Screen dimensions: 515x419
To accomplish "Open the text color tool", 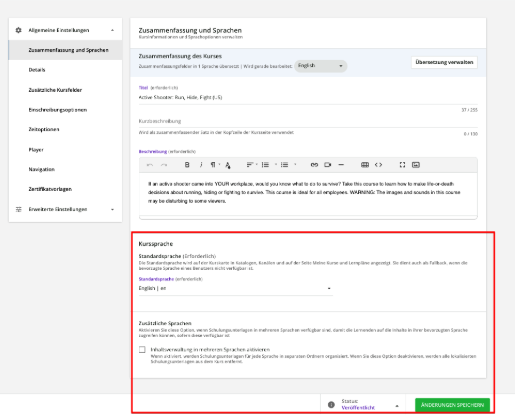I will (x=228, y=165).
